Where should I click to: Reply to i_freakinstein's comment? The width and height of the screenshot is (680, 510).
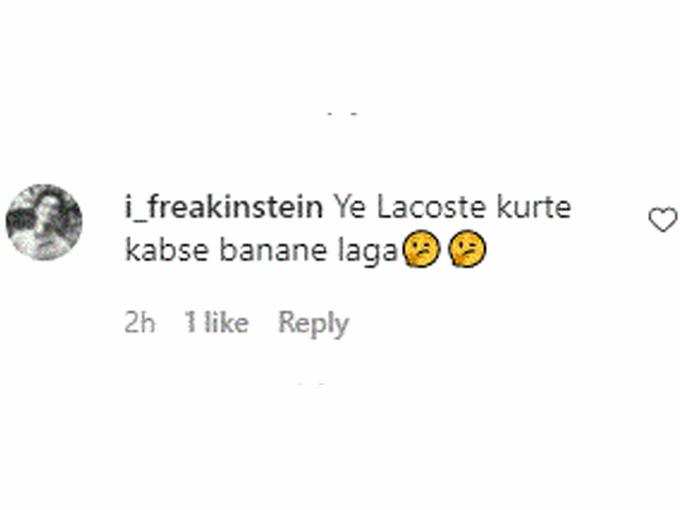coord(314,324)
